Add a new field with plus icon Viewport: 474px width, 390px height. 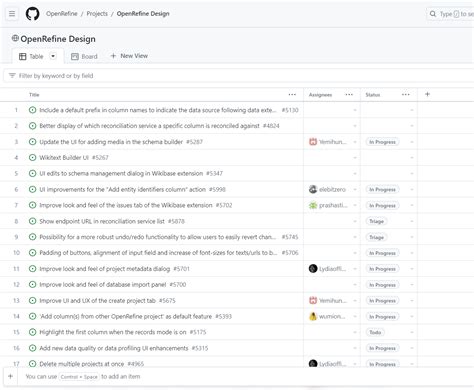(427, 94)
